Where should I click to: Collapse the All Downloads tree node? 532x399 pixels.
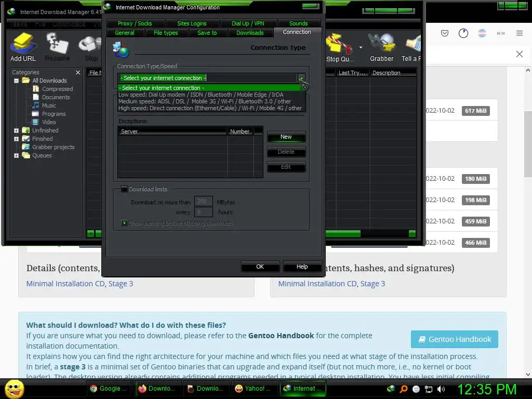click(x=16, y=81)
